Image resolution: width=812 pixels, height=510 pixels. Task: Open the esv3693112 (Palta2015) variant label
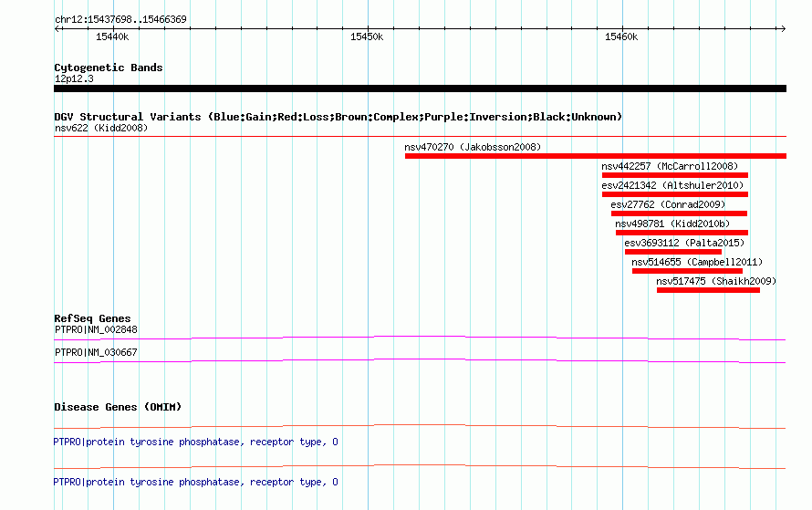684,243
